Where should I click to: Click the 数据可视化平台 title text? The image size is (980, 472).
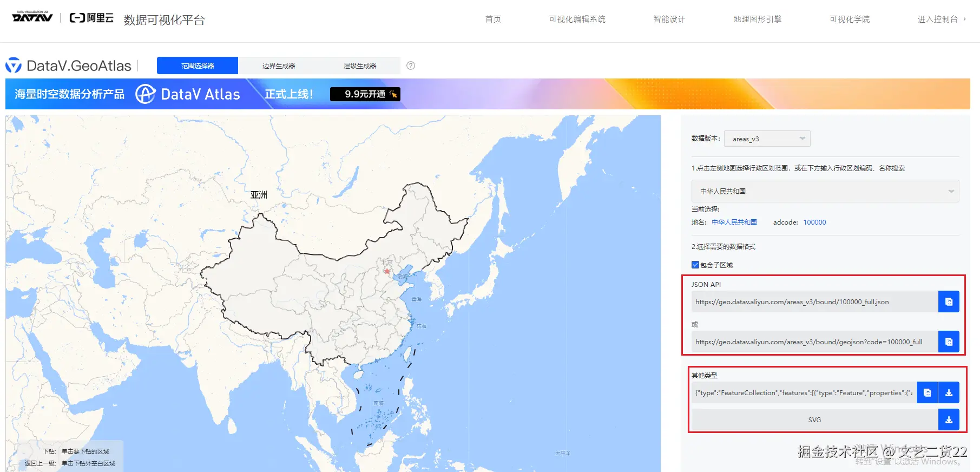tap(165, 20)
